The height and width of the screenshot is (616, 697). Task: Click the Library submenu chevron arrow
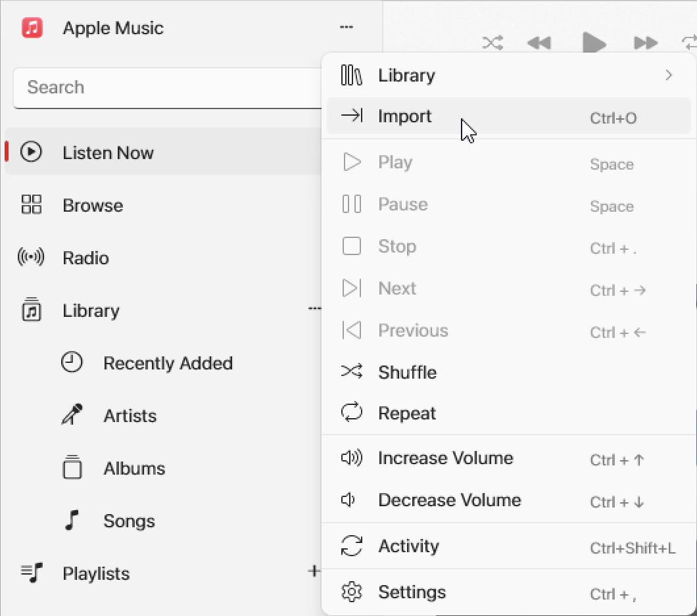669,75
